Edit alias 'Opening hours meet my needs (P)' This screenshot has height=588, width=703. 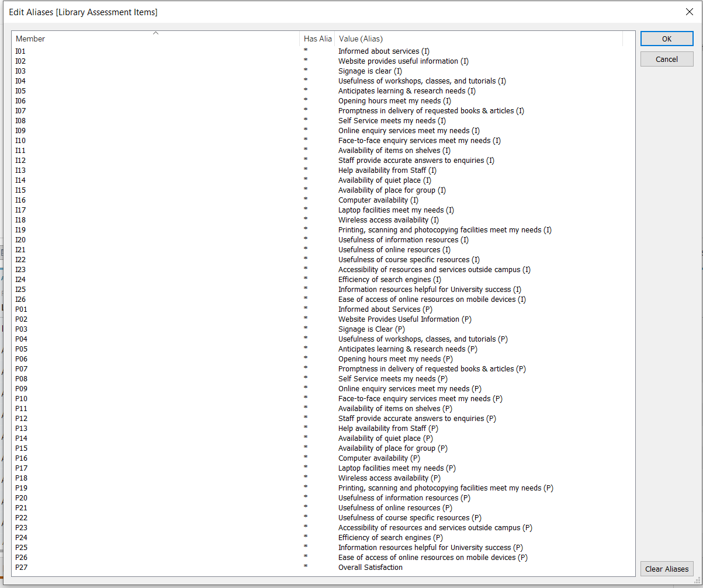tap(396, 359)
